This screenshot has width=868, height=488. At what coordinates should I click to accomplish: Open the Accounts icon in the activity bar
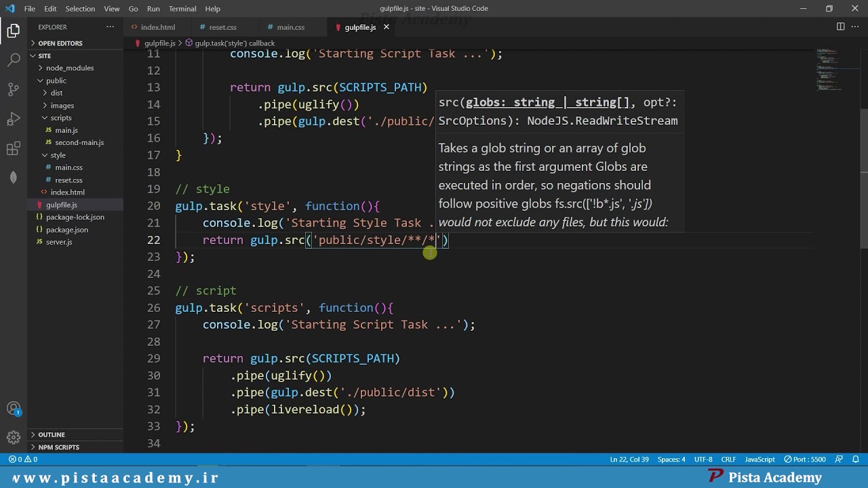pyautogui.click(x=14, y=409)
